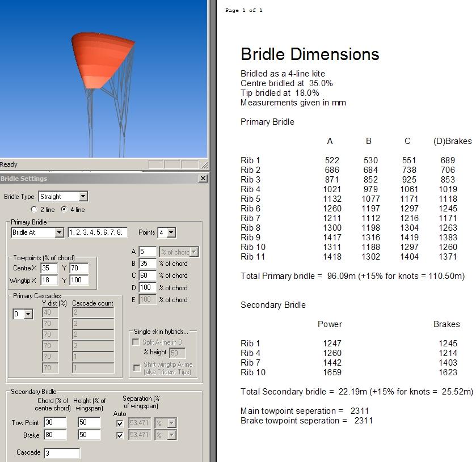
Task: Open the Bridle Type dropdown
Action: click(83, 197)
